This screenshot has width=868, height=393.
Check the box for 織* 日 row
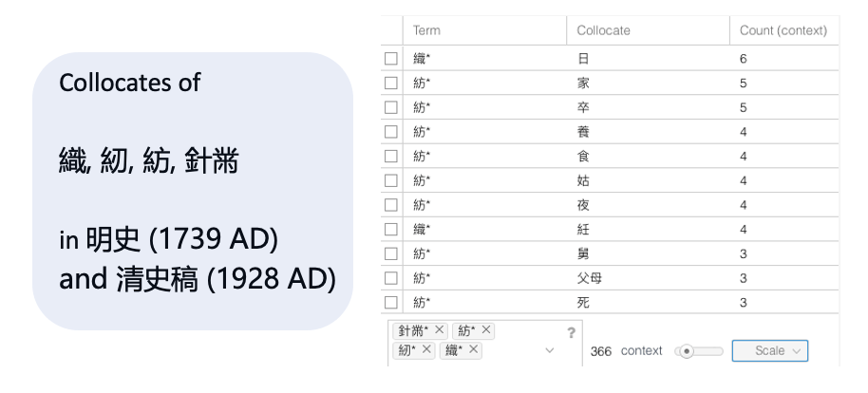[391, 59]
